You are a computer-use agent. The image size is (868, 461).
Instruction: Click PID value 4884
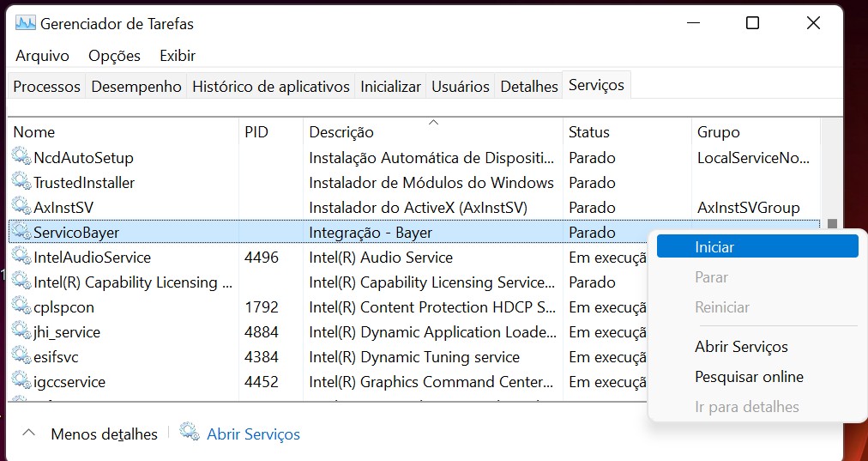262,332
